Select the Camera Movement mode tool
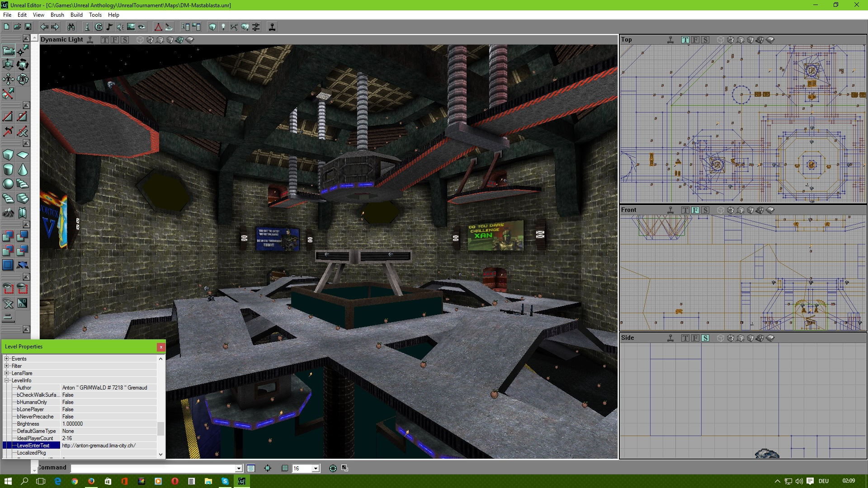868x488 pixels. pos(8,51)
